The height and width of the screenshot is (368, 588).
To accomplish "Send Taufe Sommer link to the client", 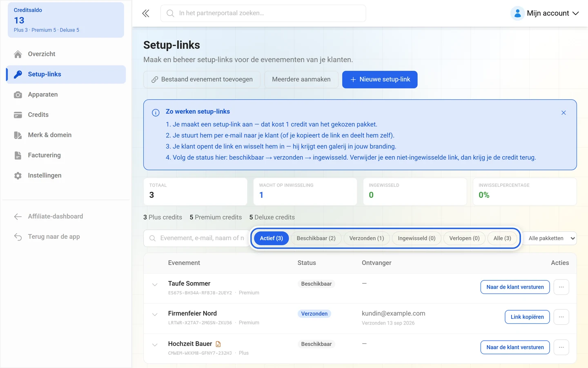I will tap(515, 287).
